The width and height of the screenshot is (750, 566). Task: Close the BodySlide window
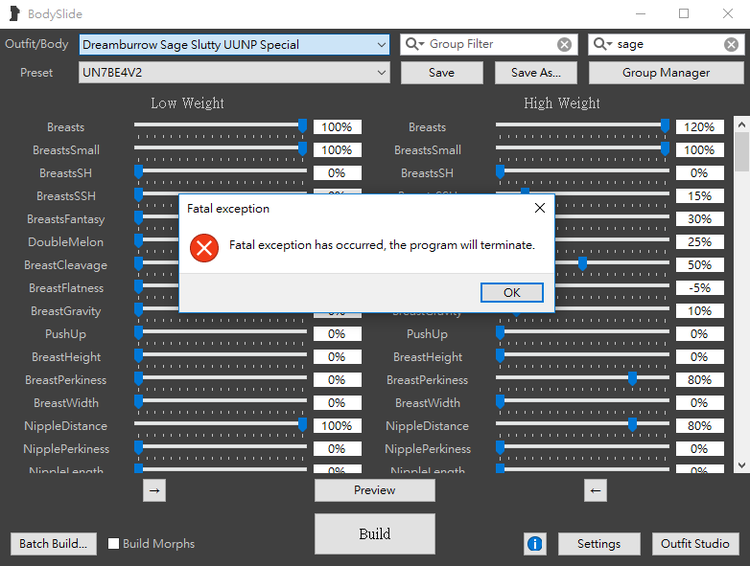tap(728, 13)
